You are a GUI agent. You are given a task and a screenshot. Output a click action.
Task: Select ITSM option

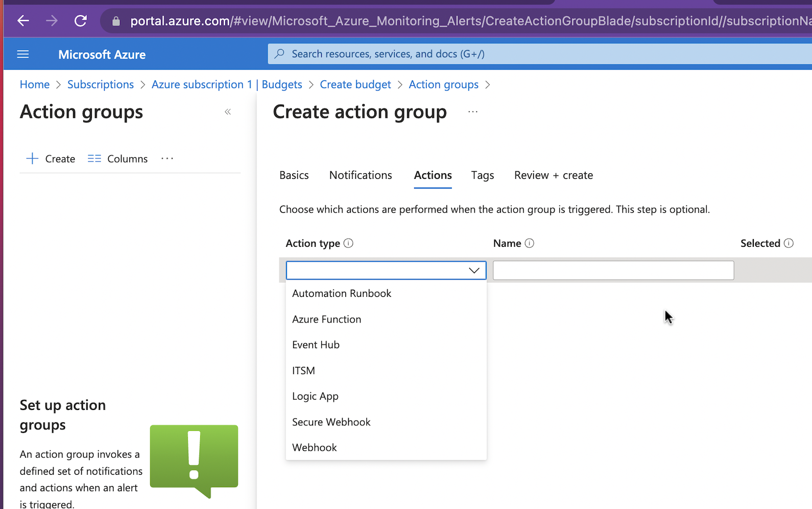pos(386,371)
